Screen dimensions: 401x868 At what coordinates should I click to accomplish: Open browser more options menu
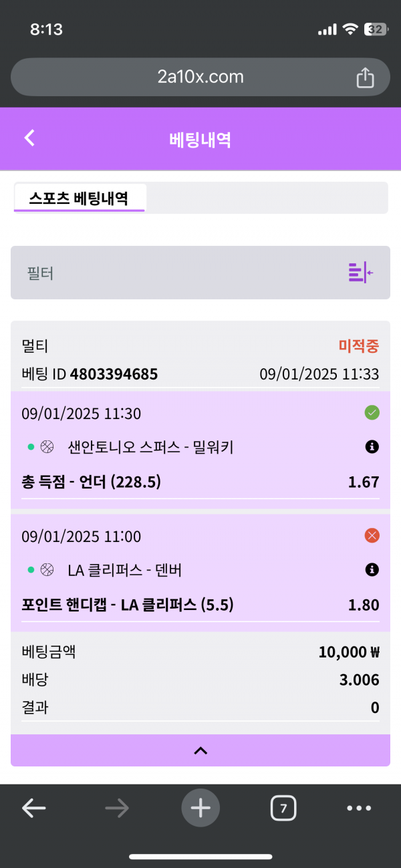[359, 809]
